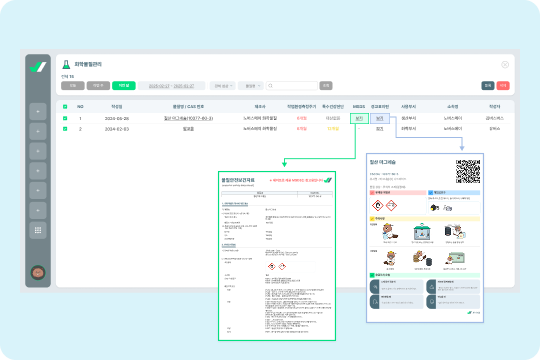Screen dimensions: 540x360
Task: Uncheck the checkbox for row 1
Action: (65, 118)
